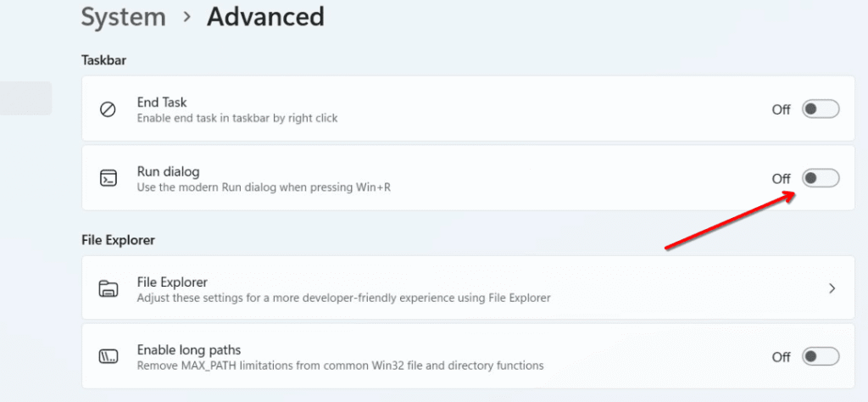Click the Off label beside long paths

[x=781, y=357]
